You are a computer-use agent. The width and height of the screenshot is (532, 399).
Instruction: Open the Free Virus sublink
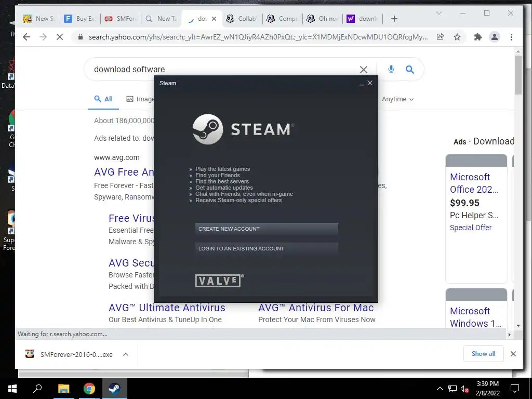[x=131, y=218]
